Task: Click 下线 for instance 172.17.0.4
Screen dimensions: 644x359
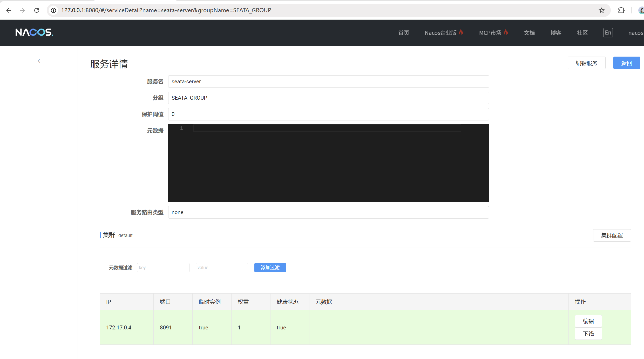Action: click(x=588, y=334)
